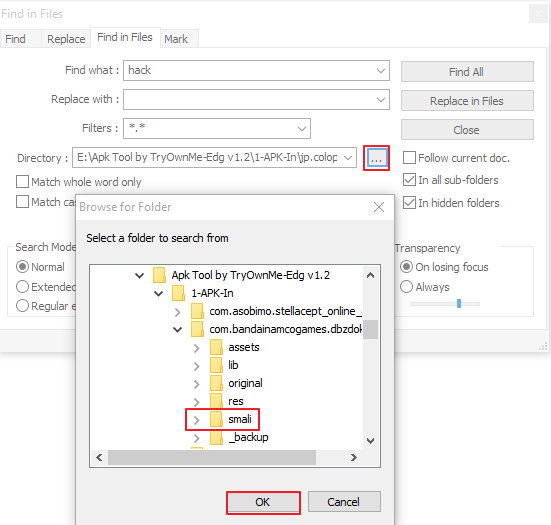Screen dimensions: 551x525
Task: Select Extended search mode
Action: point(22,287)
